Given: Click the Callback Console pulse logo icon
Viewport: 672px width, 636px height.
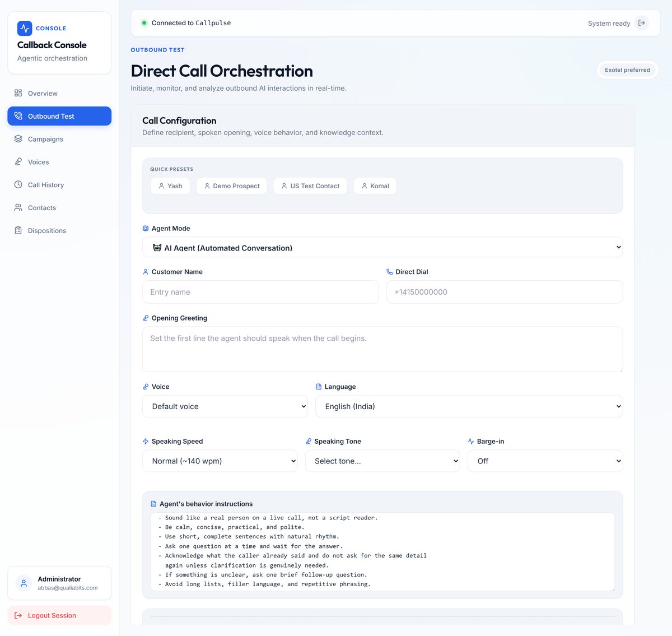Looking at the screenshot, I should 25,28.
